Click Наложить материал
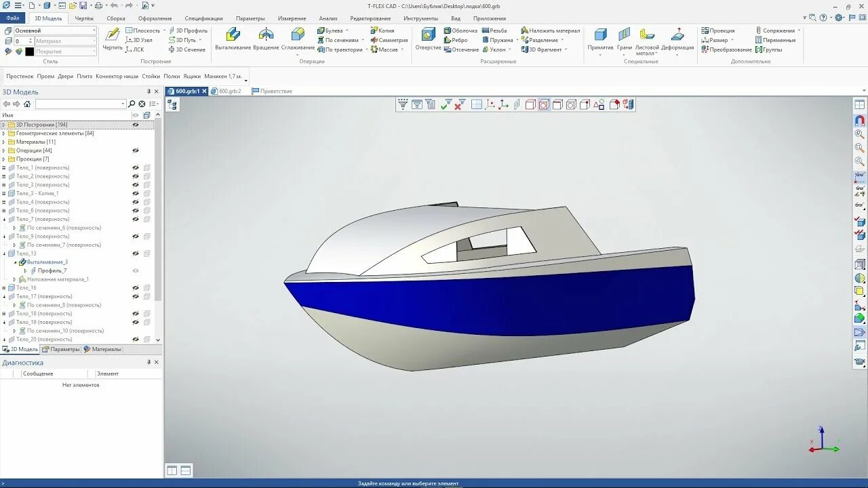 click(551, 30)
